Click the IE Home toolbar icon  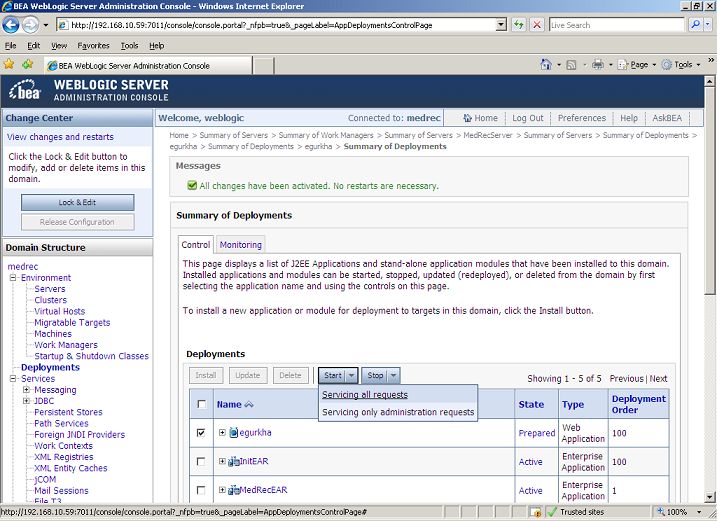[546, 64]
